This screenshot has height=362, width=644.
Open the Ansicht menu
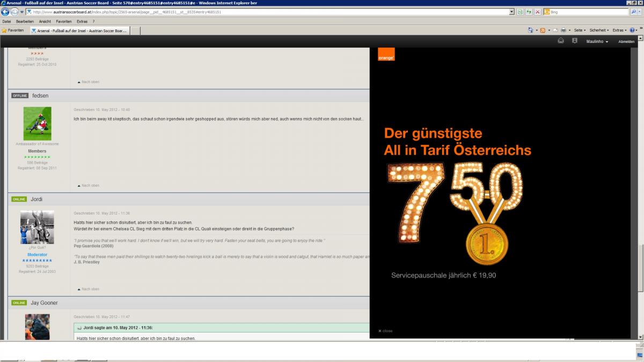point(45,21)
